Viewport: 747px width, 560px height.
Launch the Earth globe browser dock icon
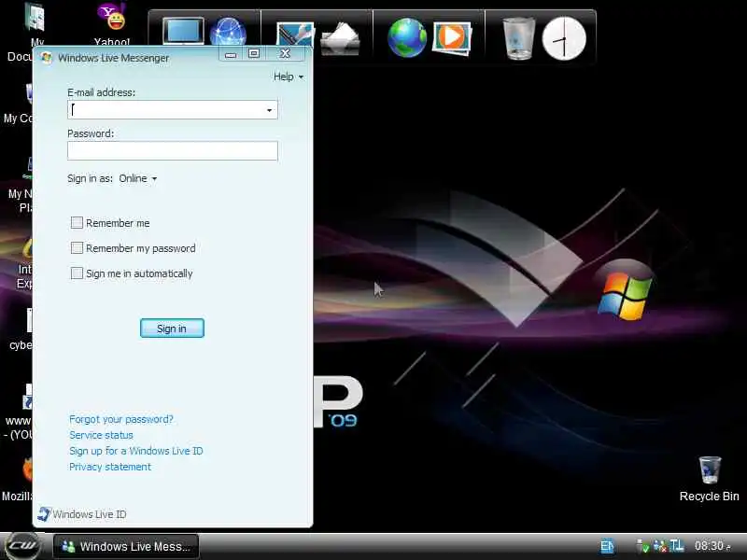pyautogui.click(x=407, y=37)
